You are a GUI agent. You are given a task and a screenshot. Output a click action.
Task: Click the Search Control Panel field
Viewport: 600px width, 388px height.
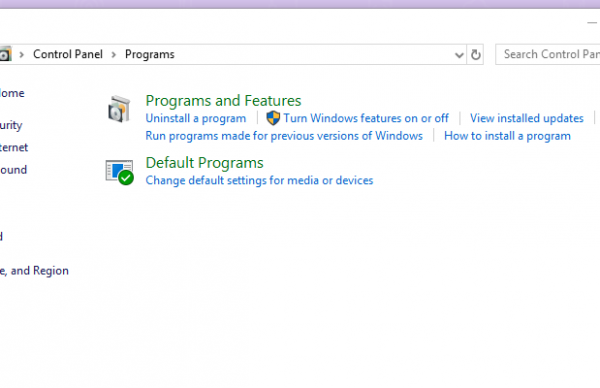click(548, 54)
